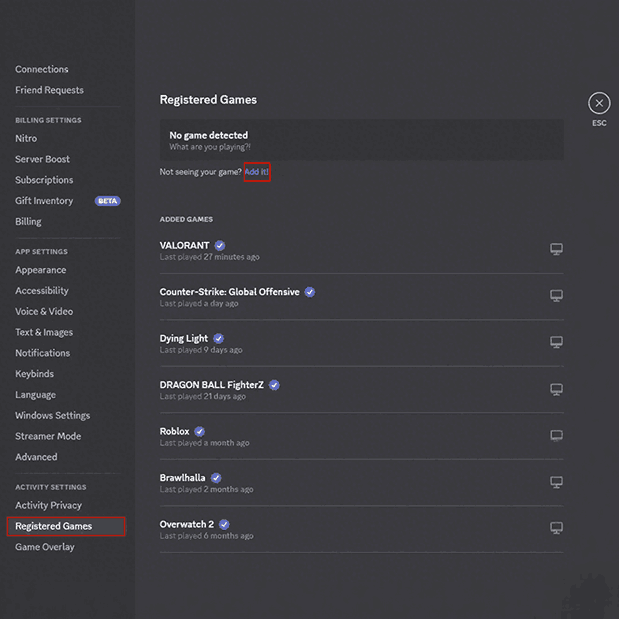The image size is (619, 619).
Task: Click the BETA badge on Gift Inventory
Action: click(107, 201)
